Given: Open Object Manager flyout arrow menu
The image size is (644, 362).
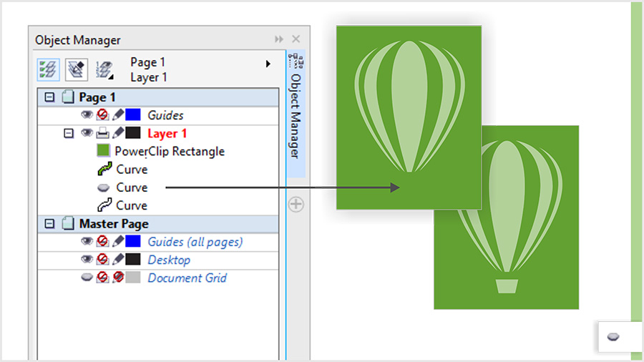Looking at the screenshot, I should (x=268, y=64).
